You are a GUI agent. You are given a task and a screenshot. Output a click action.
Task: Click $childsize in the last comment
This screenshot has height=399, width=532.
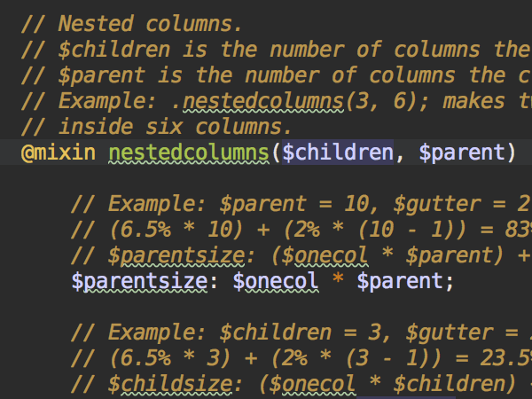(170, 384)
